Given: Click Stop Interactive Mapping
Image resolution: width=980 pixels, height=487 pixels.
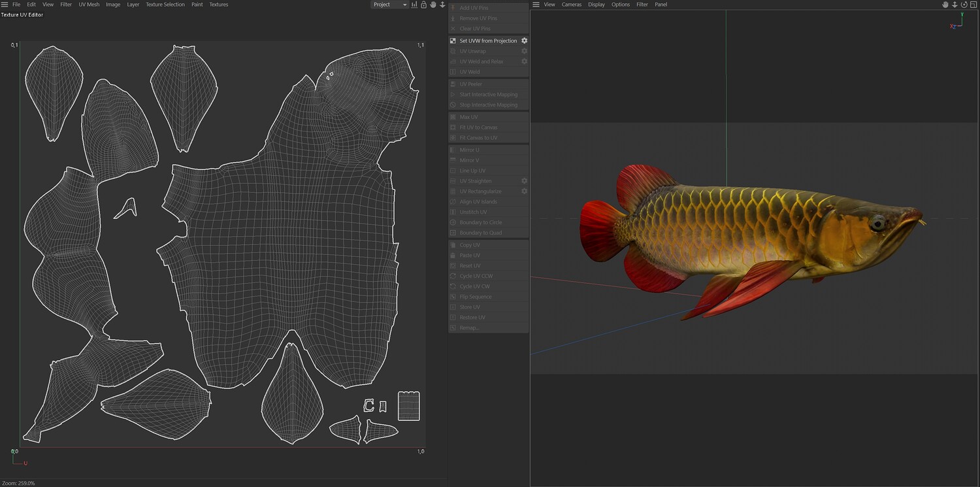Looking at the screenshot, I should 489,105.
